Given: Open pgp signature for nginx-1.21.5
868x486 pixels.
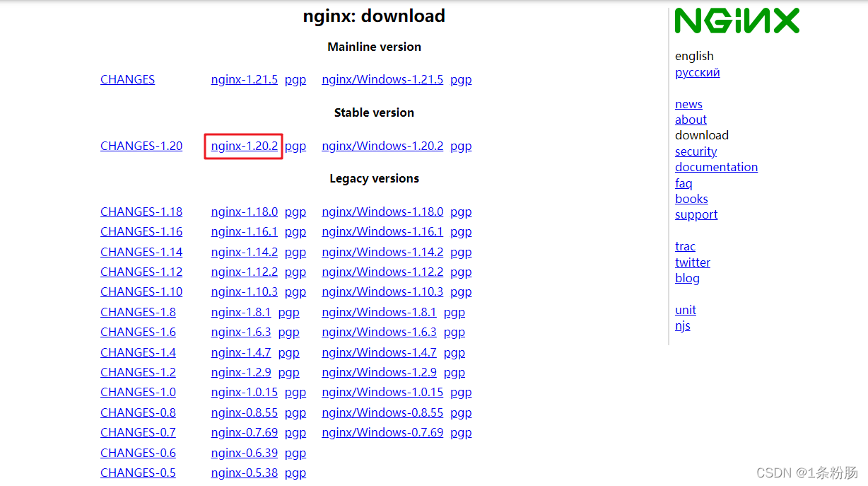Looking at the screenshot, I should [x=295, y=80].
